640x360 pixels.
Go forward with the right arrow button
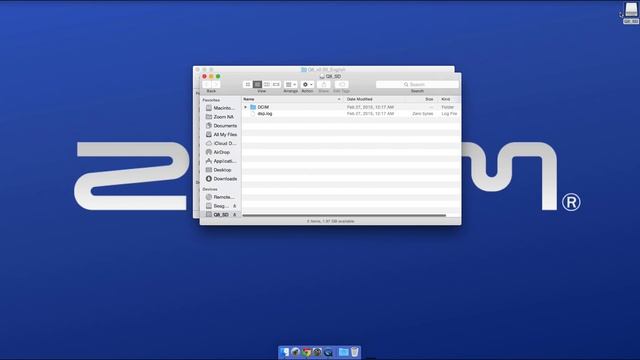[x=216, y=84]
